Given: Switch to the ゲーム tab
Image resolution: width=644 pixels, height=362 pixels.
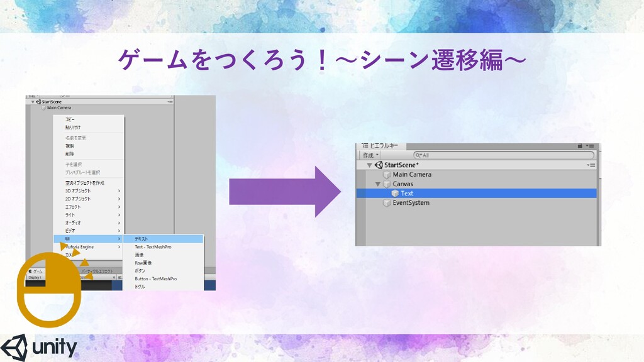Looking at the screenshot, I should point(36,271).
